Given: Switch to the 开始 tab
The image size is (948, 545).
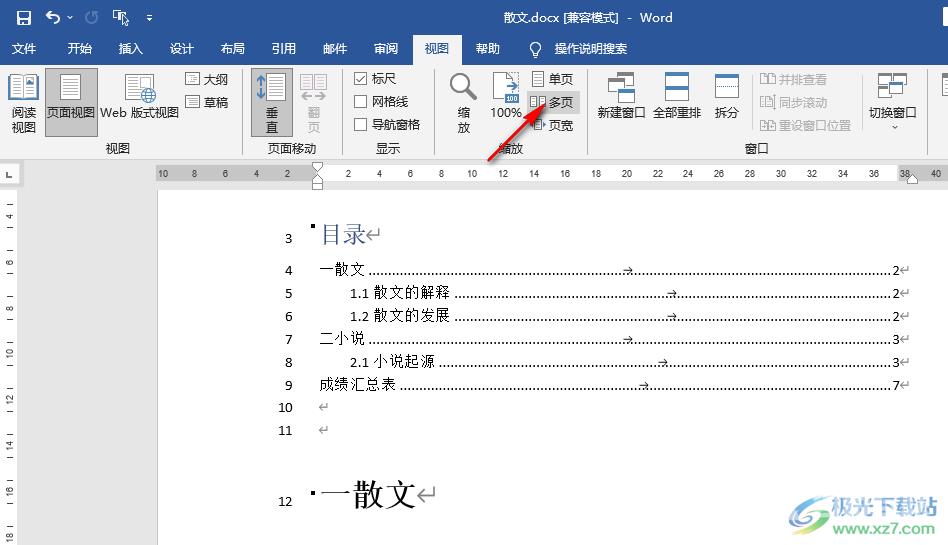Looking at the screenshot, I should tap(79, 48).
